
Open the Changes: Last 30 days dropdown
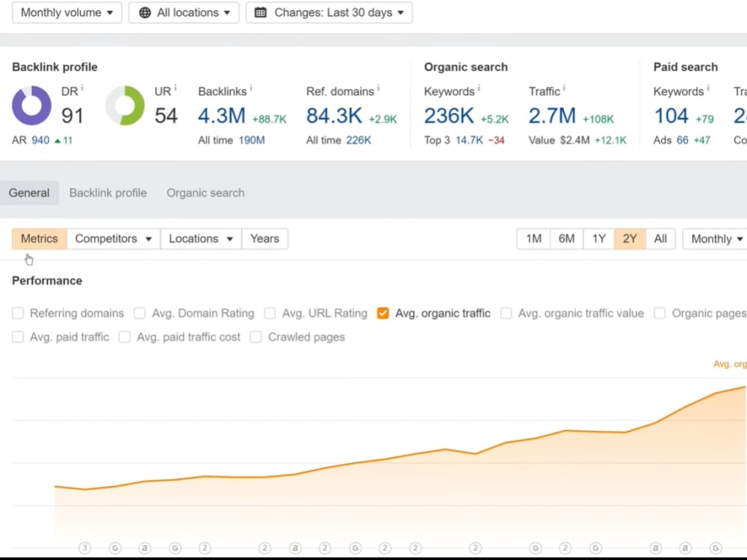(x=329, y=13)
